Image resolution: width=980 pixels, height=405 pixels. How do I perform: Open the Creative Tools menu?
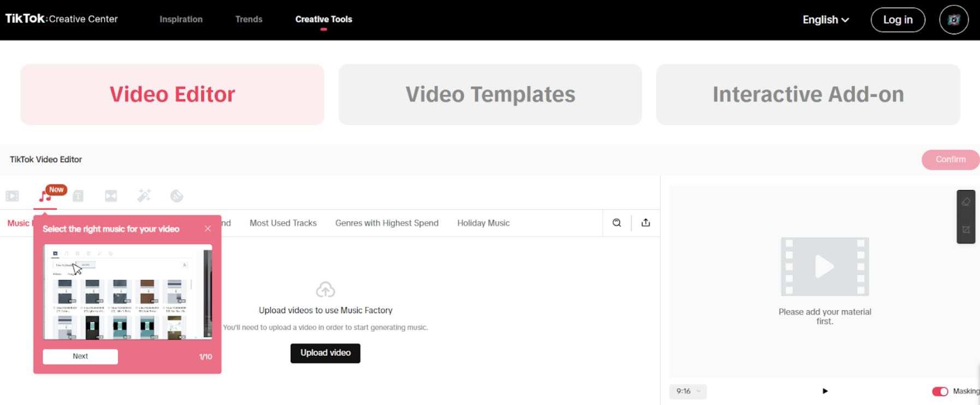point(323,19)
